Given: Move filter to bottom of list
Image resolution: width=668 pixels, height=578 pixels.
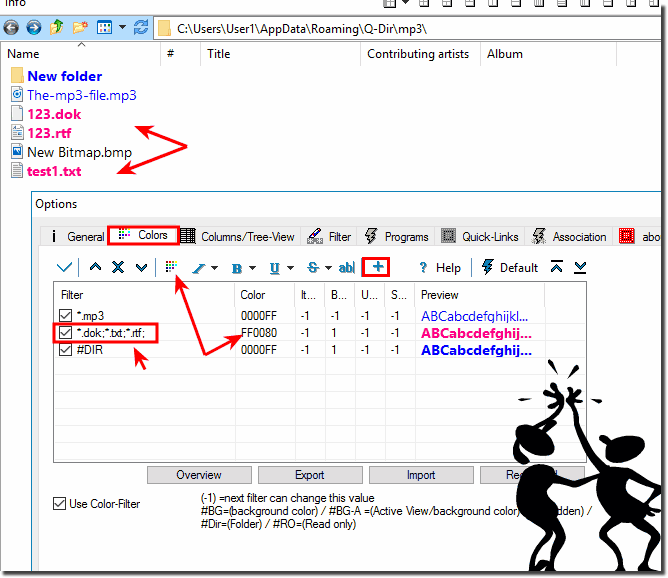Looking at the screenshot, I should coord(580,267).
